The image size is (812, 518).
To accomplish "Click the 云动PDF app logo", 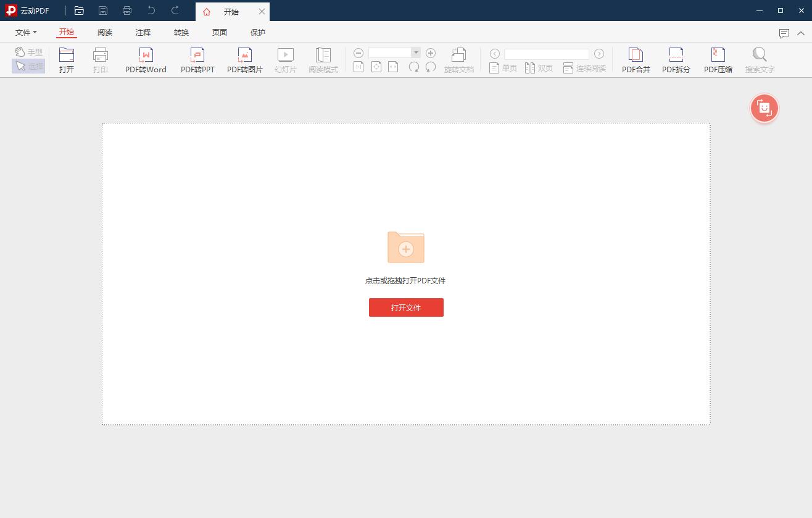I will point(10,10).
